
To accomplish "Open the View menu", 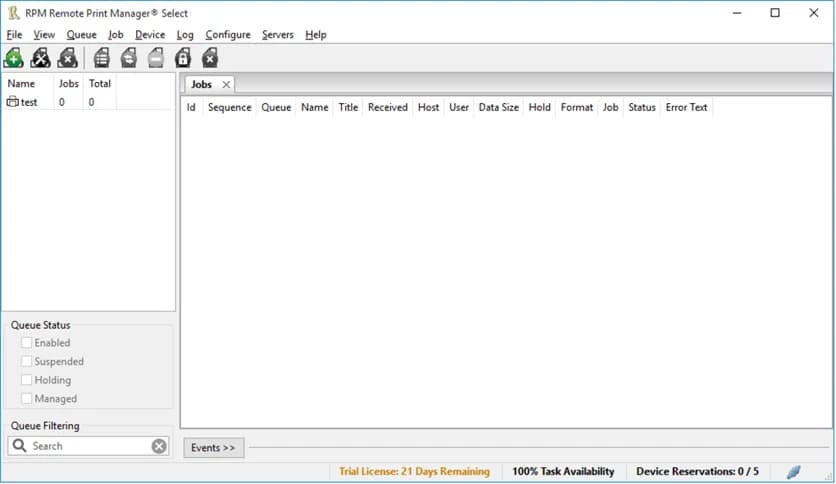I will point(44,35).
